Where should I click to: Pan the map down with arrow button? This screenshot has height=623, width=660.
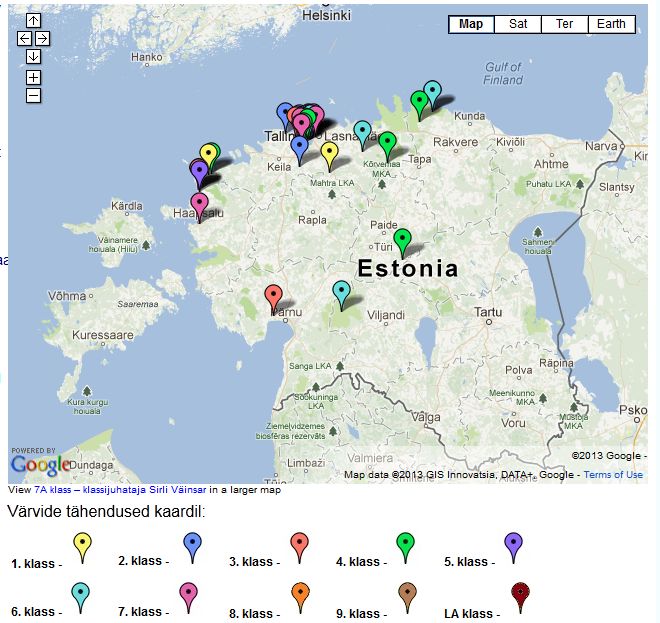click(x=33, y=57)
